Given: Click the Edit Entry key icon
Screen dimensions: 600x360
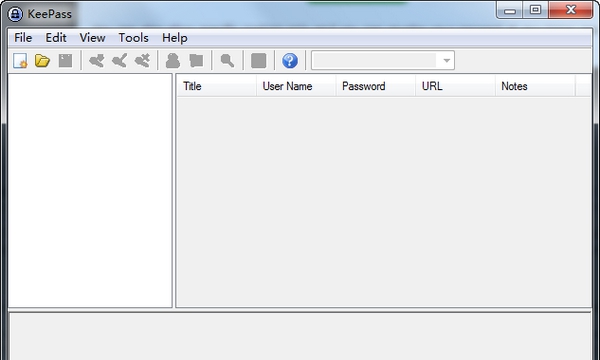Looking at the screenshot, I should pyautogui.click(x=119, y=60).
